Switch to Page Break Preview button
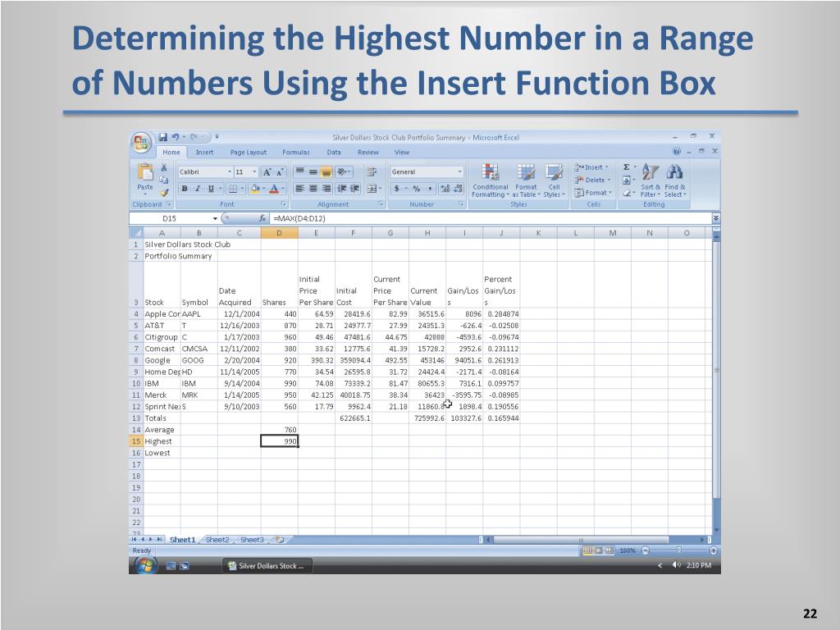 [609, 550]
